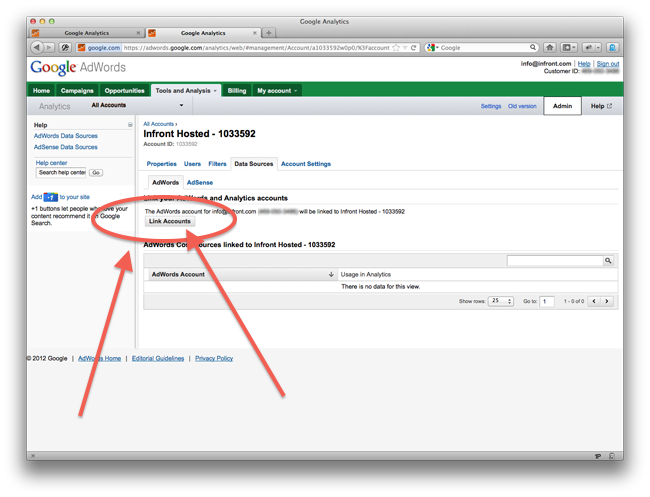Go to previous page with left arrow
The height and width of the screenshot is (497, 650).
point(594,301)
